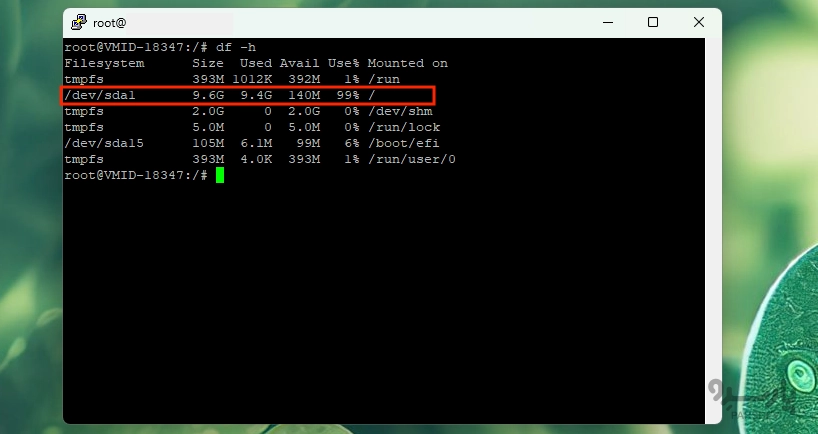Minimize the PuTTY terminal window
Image resolution: width=818 pixels, height=434 pixels.
coord(608,22)
